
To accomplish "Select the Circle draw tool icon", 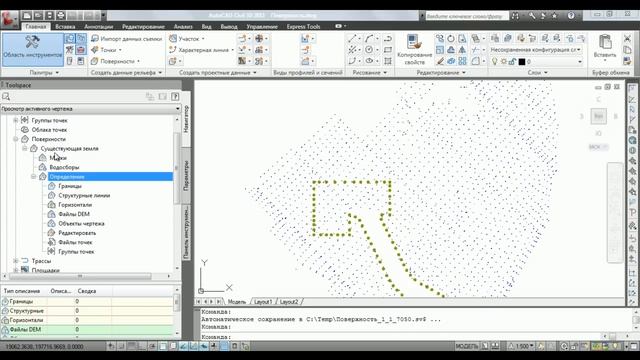I will 369,50.
